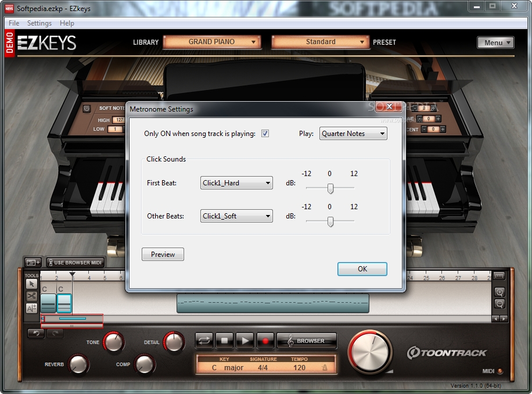Maximize the EZkeys window

click(x=493, y=6)
